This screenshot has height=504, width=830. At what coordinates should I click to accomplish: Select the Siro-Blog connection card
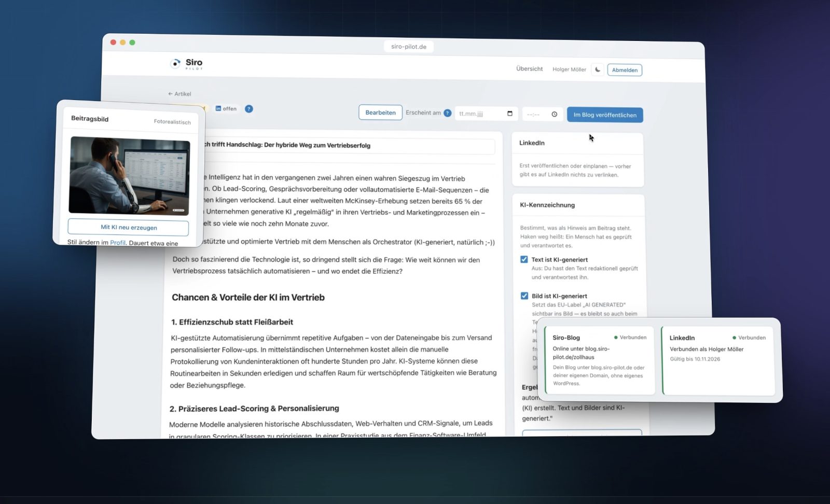pyautogui.click(x=600, y=360)
